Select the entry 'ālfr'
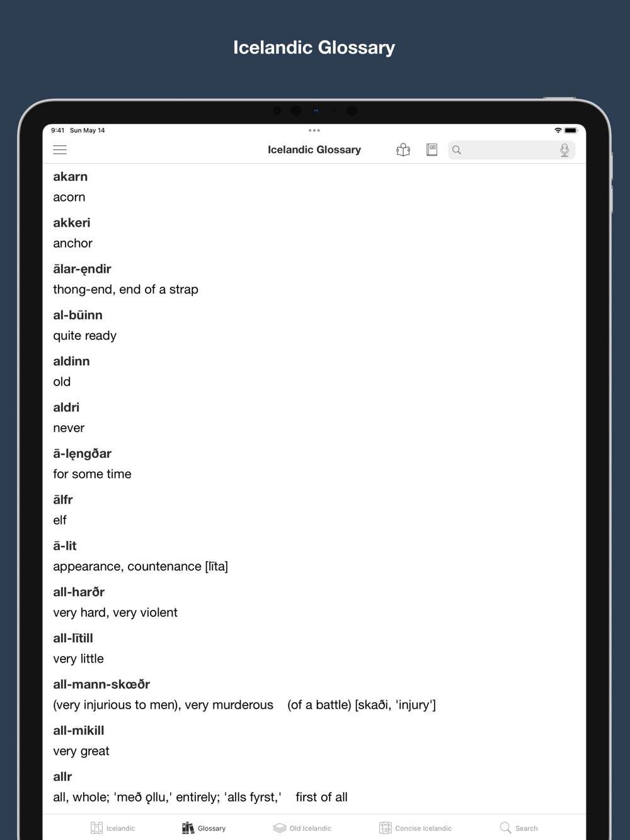The image size is (630, 840). [x=63, y=499]
